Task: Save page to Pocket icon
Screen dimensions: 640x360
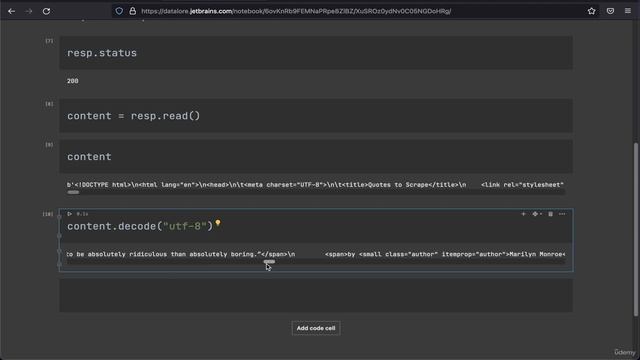Action: [x=610, y=11]
